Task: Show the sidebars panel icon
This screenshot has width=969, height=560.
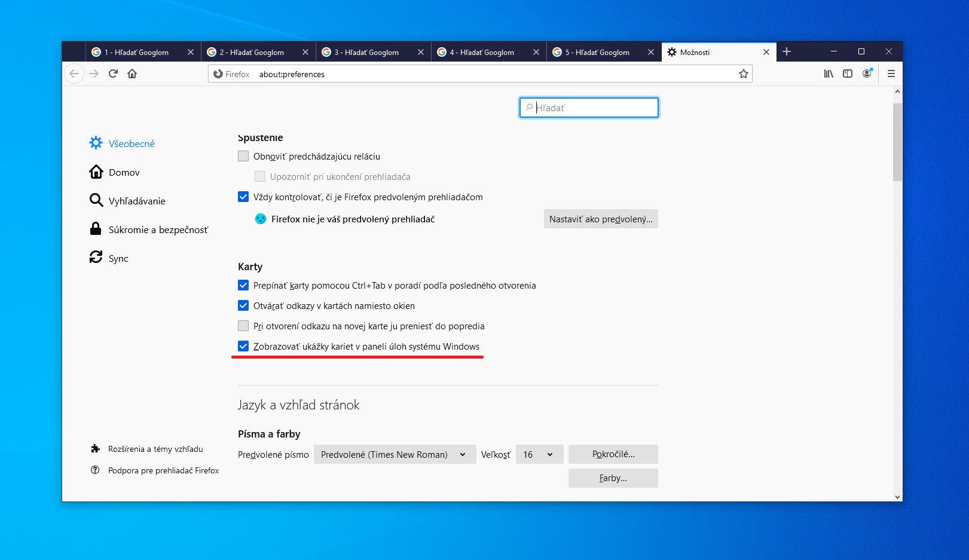Action: point(848,74)
